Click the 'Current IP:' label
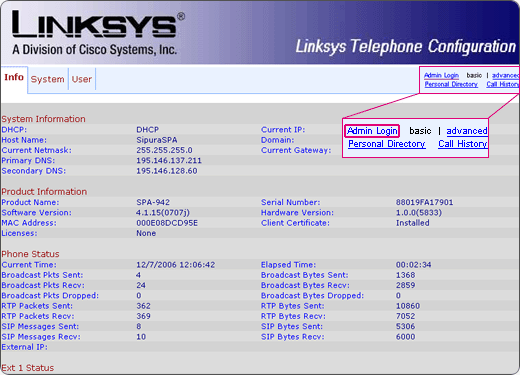520x375 pixels. click(x=283, y=130)
